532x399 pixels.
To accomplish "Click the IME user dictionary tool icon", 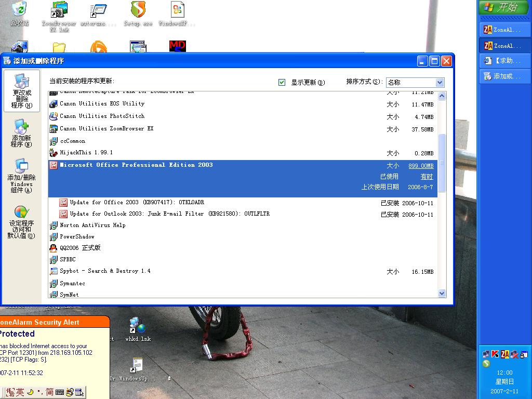I will [x=70, y=392].
